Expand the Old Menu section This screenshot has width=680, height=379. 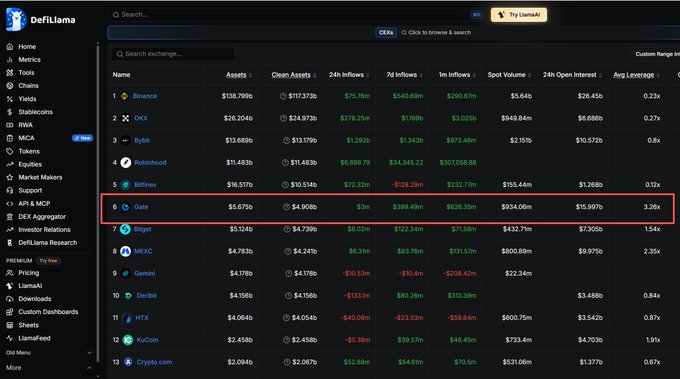coord(49,353)
